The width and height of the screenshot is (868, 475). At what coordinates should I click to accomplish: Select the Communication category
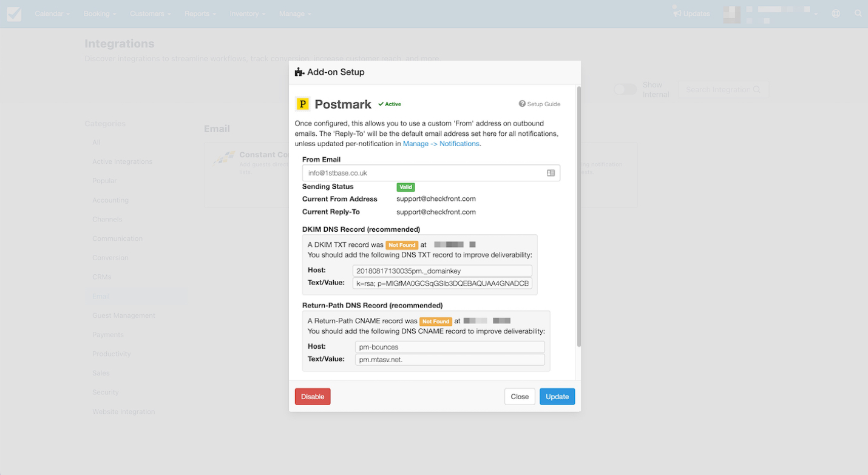tap(117, 238)
